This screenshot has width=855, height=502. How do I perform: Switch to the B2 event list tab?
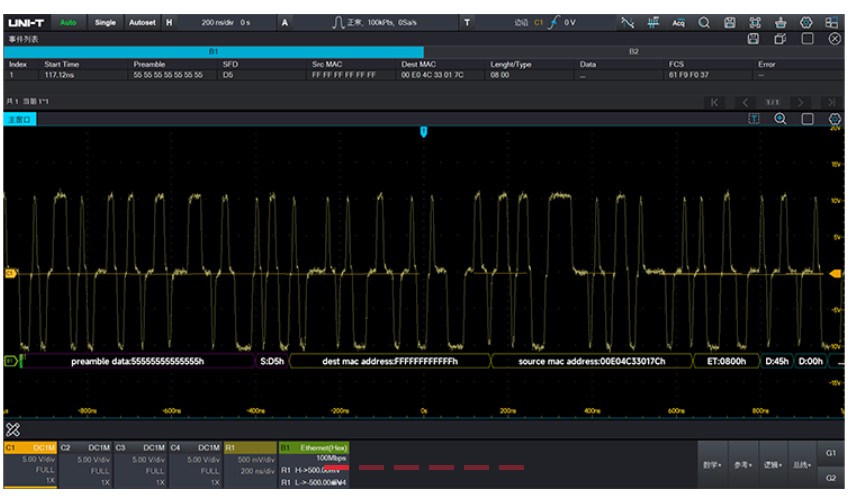click(633, 51)
